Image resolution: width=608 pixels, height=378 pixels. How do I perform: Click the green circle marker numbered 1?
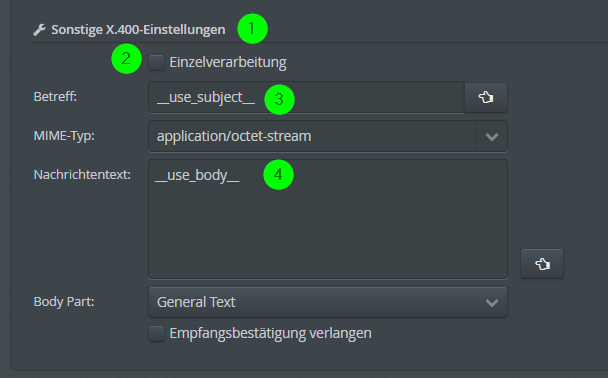[x=252, y=29]
